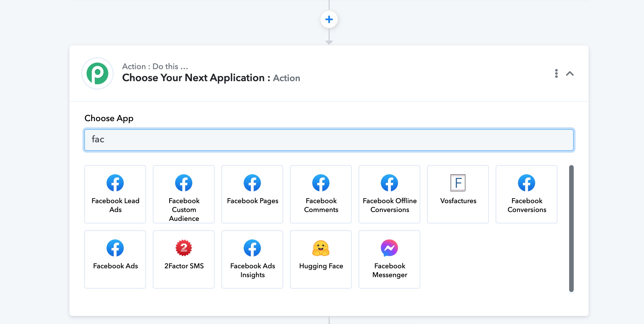
Task: Open the three-dot action step menu
Action: (x=556, y=73)
